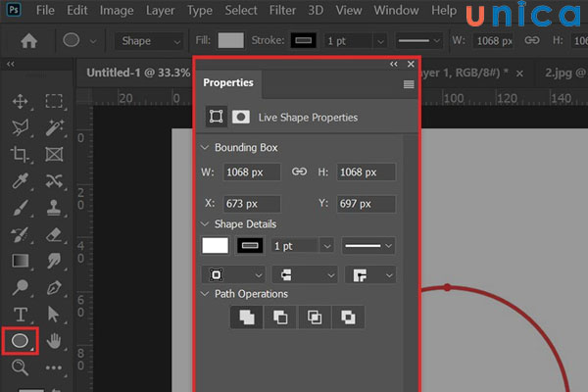Open the Properties panel options menu

(x=409, y=84)
